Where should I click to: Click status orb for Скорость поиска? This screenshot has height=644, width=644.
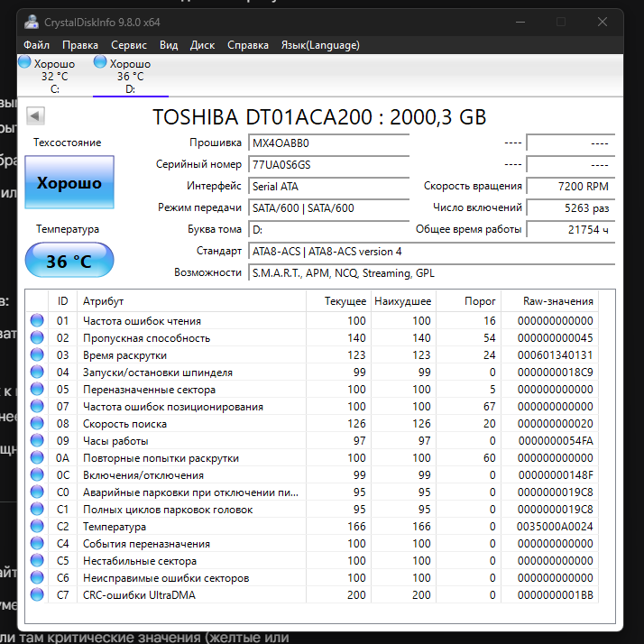[37, 423]
